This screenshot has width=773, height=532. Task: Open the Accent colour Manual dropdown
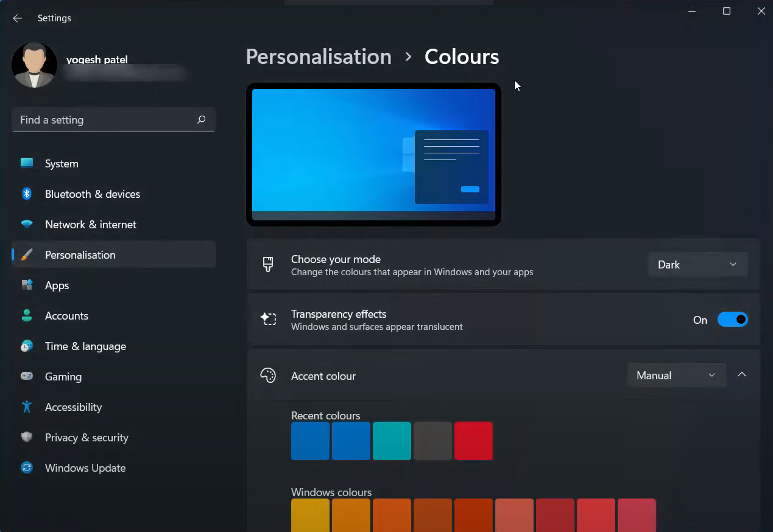click(676, 376)
